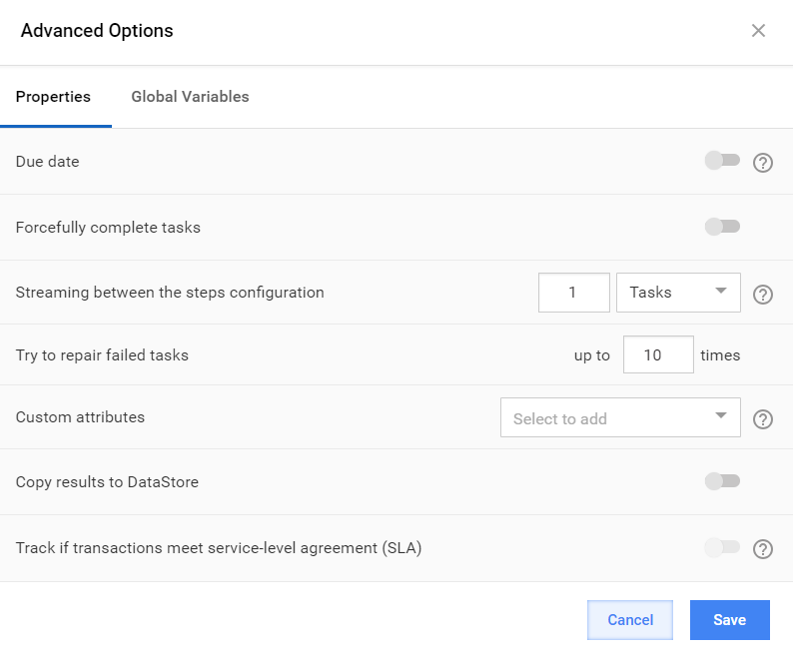Click the Due date label
This screenshot has width=793, height=672.
(x=48, y=162)
